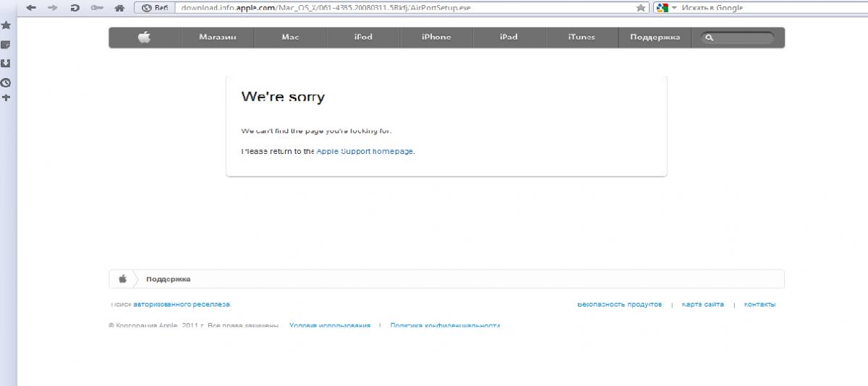The height and width of the screenshot is (386, 868).
Task: Click the Apple site search field
Action: (x=738, y=38)
